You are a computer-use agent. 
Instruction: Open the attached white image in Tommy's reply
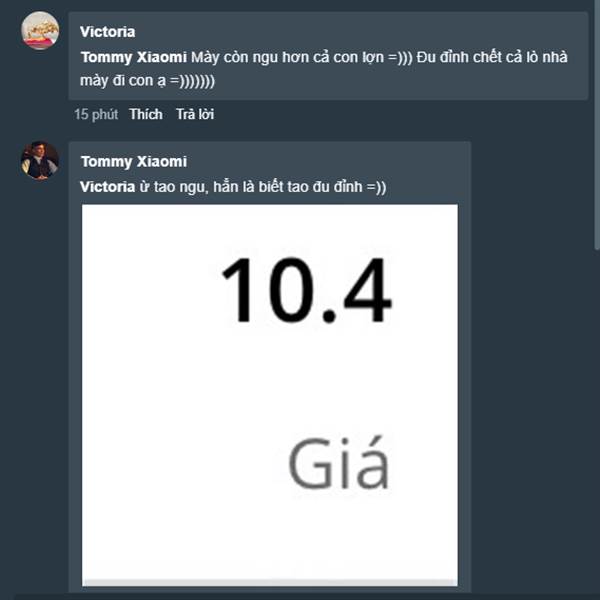tap(270, 395)
